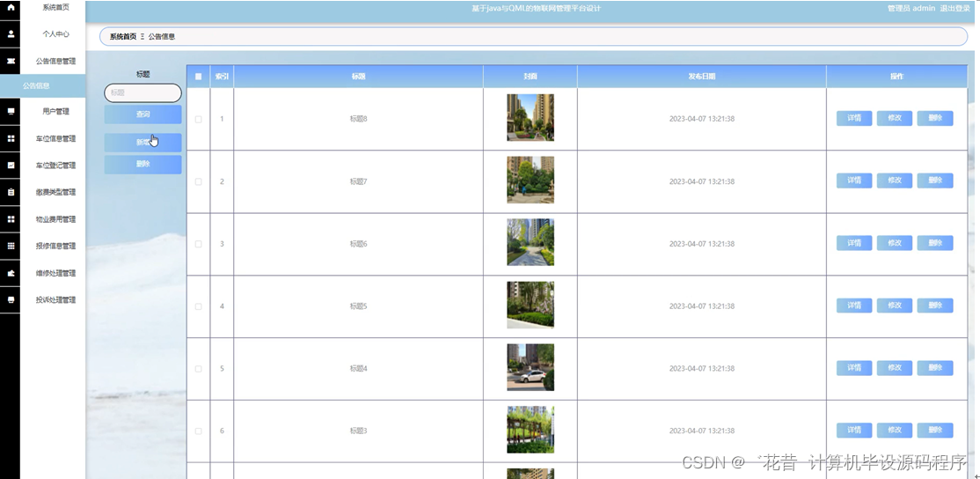This screenshot has height=479, width=980.
Task: Check the checkbox for row 标题8
Action: (x=199, y=119)
